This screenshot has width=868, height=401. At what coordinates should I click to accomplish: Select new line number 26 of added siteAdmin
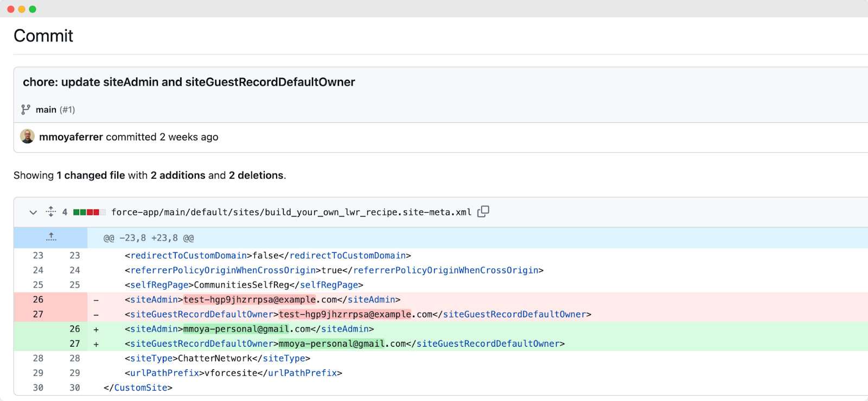[x=75, y=329]
